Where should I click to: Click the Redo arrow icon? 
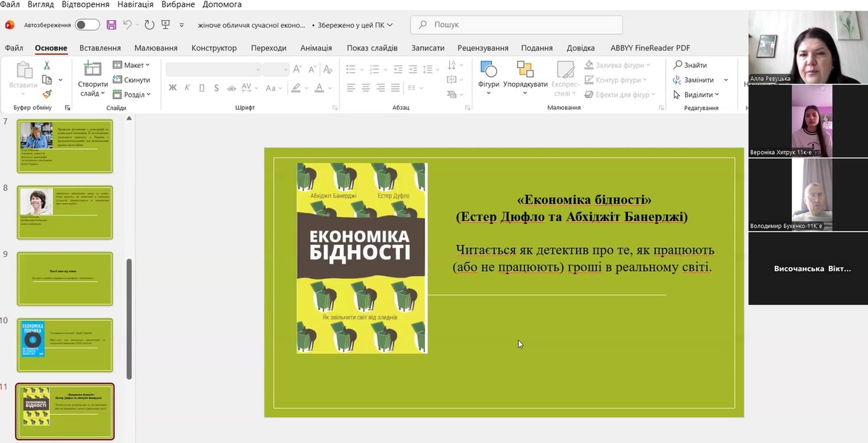click(x=149, y=25)
